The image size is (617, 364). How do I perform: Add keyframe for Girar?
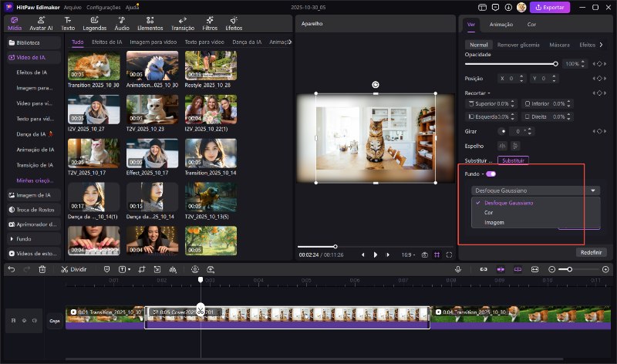point(599,131)
